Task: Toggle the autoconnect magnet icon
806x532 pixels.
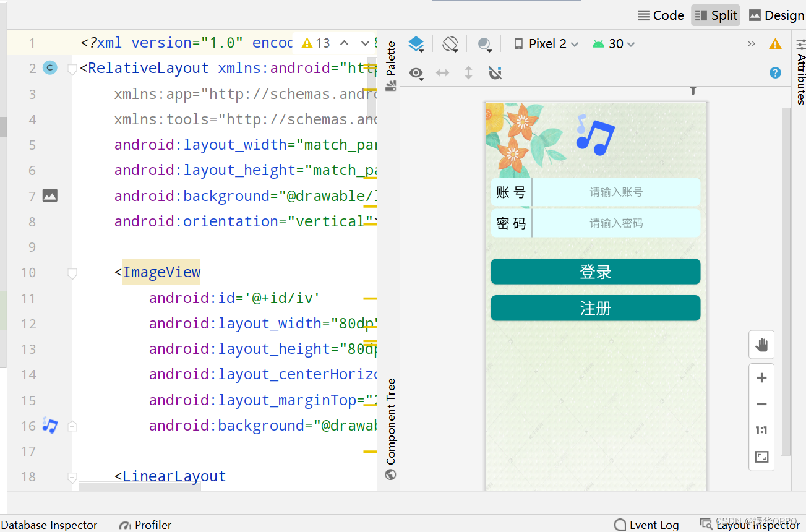Action: click(495, 73)
